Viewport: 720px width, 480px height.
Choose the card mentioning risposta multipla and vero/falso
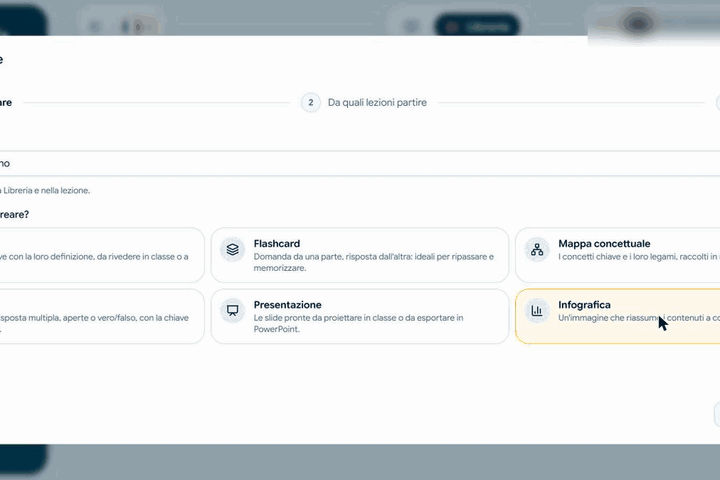point(102,316)
